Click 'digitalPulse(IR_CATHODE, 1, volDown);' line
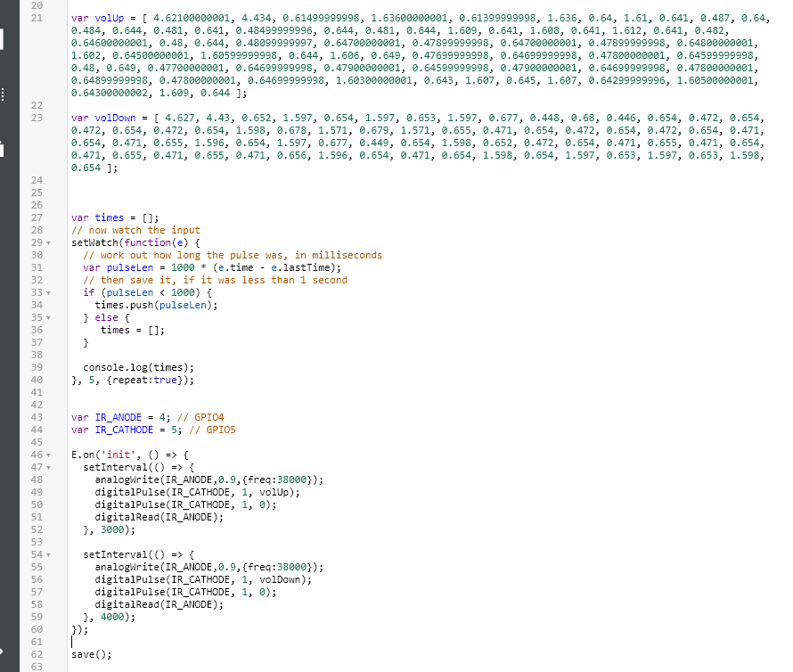 (x=203, y=580)
